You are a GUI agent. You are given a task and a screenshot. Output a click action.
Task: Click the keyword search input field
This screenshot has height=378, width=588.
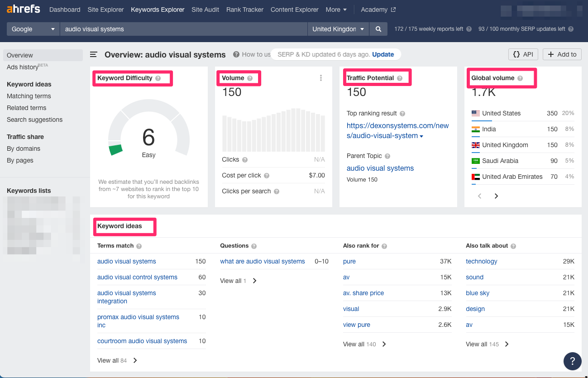184,29
